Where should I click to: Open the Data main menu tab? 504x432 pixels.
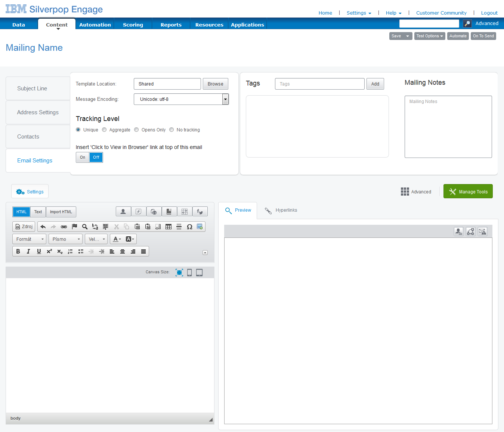(x=19, y=25)
